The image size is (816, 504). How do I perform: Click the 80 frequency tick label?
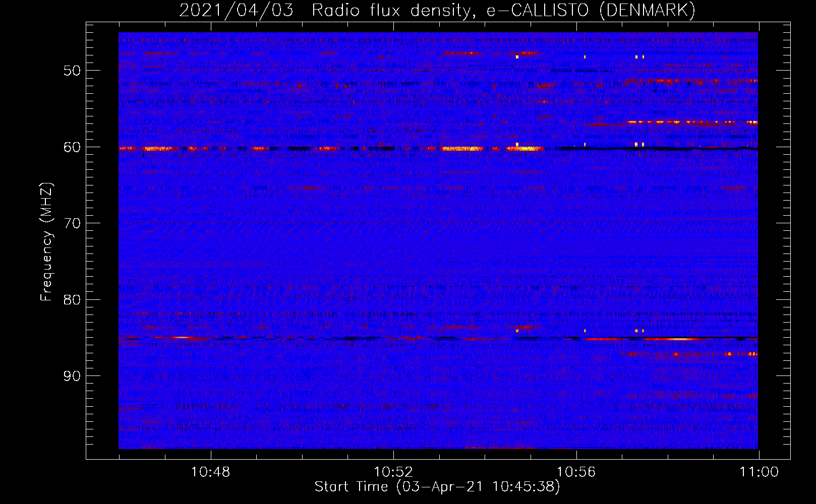72,300
